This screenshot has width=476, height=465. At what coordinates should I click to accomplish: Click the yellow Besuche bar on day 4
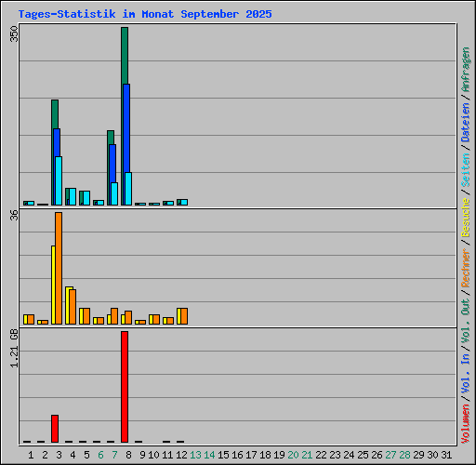tap(68, 305)
